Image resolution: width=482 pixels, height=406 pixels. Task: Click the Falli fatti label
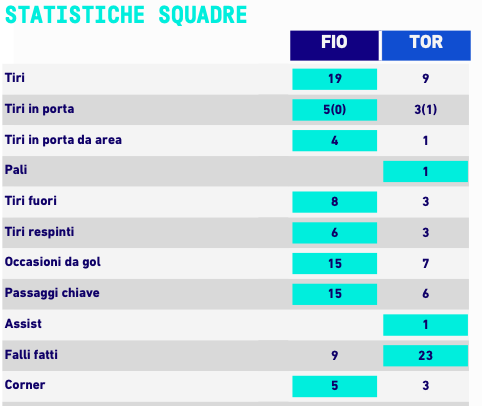click(x=31, y=355)
